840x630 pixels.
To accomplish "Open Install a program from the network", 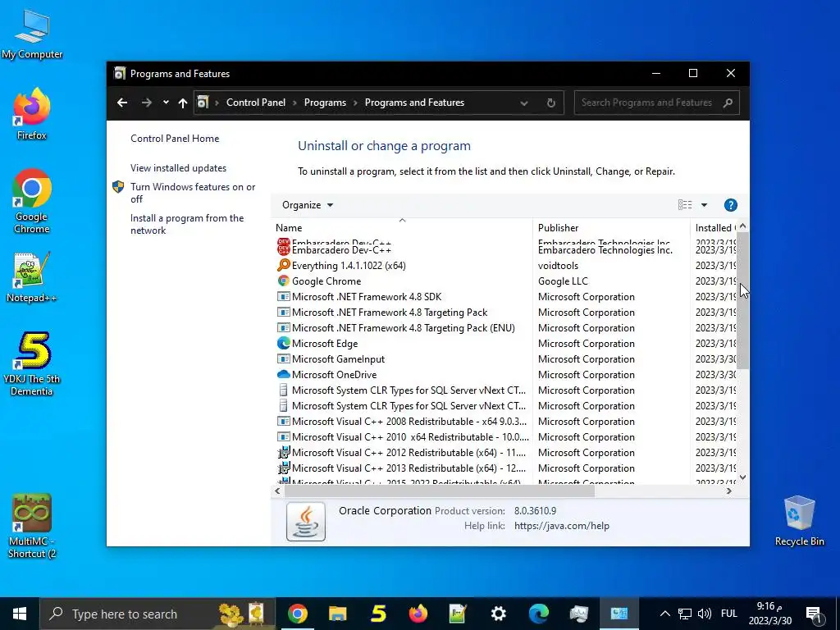I will coord(187,225).
